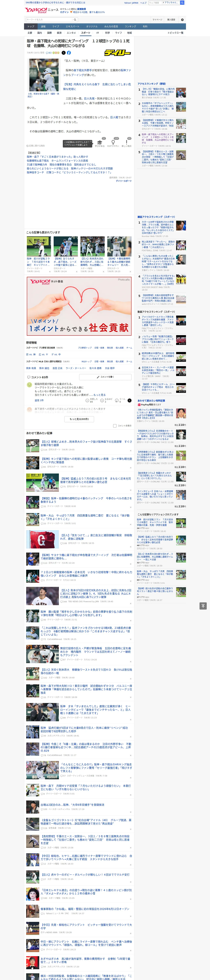
Task: Share the article on Facebook
Action: tap(69, 53)
